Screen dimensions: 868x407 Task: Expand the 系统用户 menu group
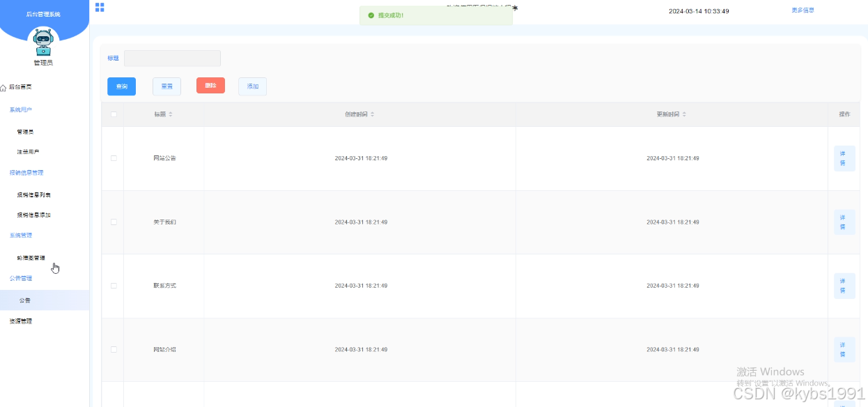(21, 110)
